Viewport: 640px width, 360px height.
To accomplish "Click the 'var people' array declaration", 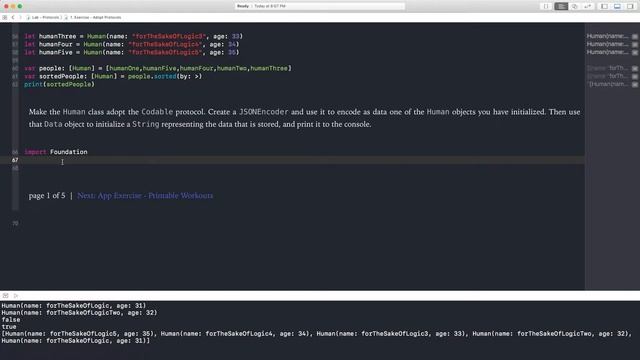I will 158,69.
